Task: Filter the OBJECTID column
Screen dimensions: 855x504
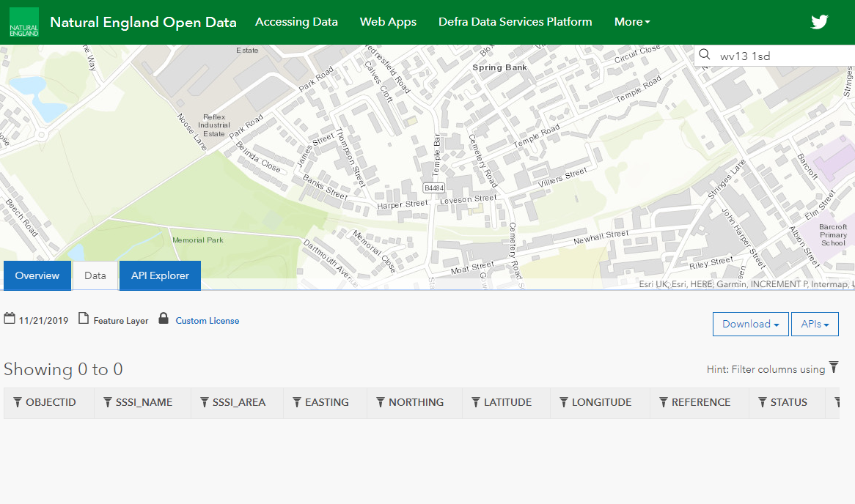Action: tap(18, 402)
